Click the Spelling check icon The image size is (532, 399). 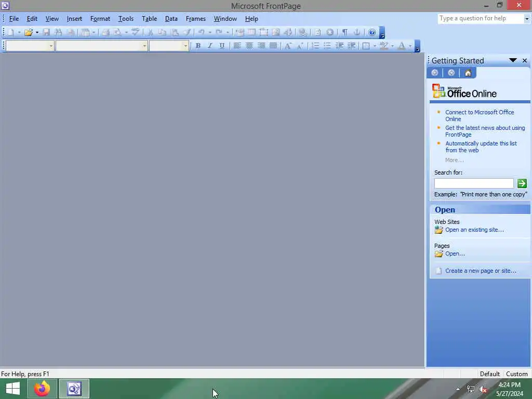click(x=136, y=32)
